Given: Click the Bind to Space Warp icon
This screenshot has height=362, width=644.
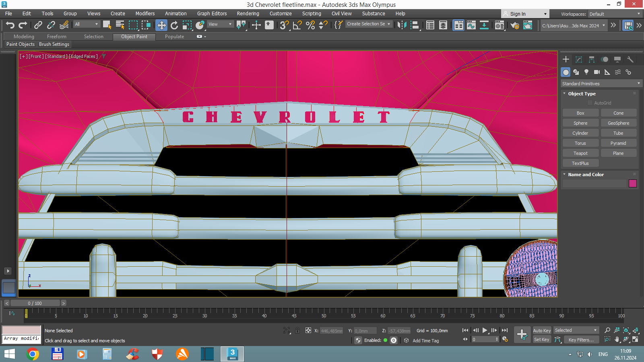Looking at the screenshot, I should pyautogui.click(x=64, y=25).
